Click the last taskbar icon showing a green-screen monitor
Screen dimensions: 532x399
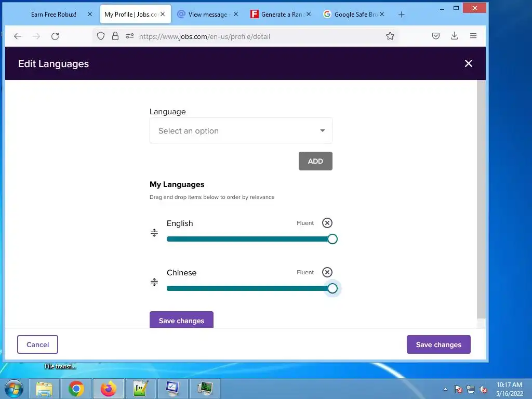pyautogui.click(x=205, y=389)
